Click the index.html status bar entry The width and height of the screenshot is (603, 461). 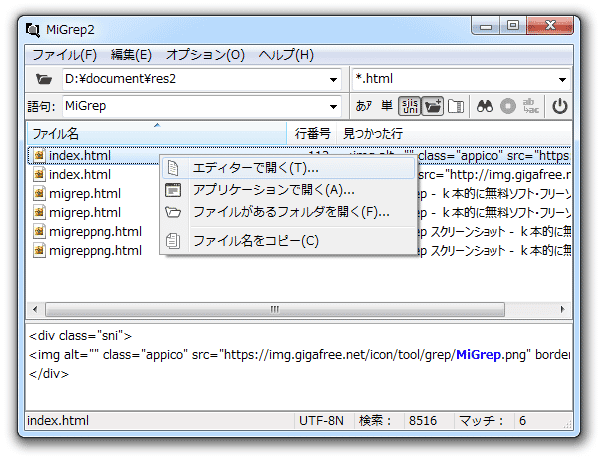click(58, 421)
